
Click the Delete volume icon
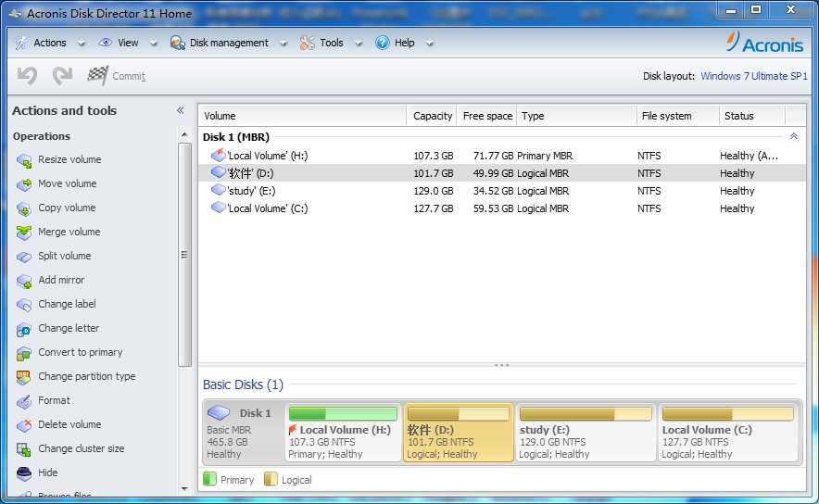coord(24,425)
